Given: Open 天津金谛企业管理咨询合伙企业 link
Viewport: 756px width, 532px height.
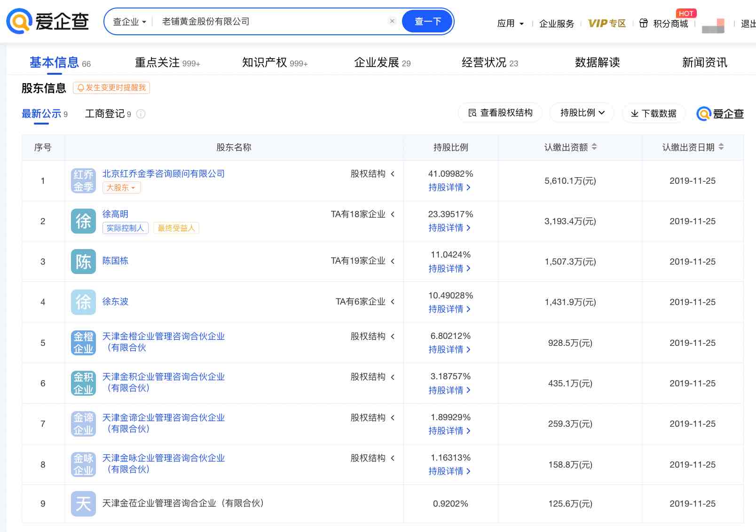Looking at the screenshot, I should point(163,423).
